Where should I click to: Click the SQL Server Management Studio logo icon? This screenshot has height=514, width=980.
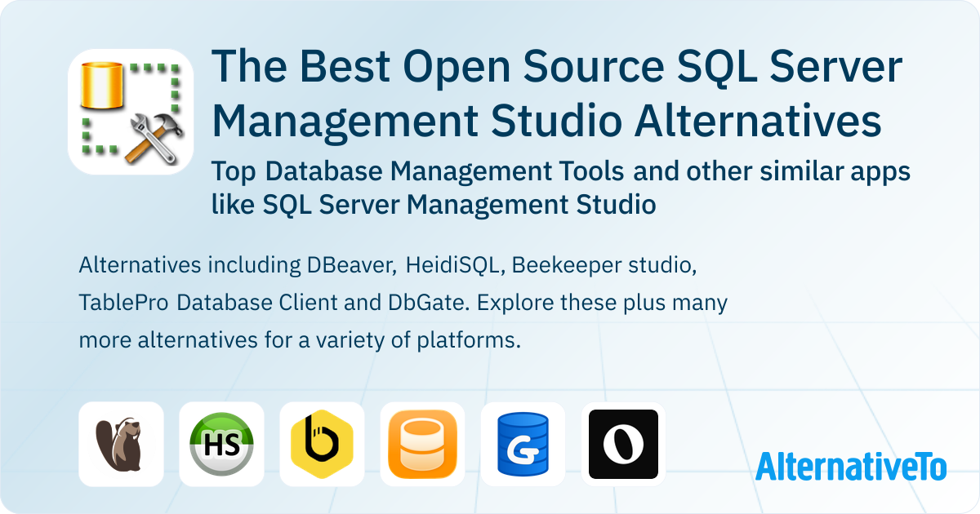coord(131,112)
